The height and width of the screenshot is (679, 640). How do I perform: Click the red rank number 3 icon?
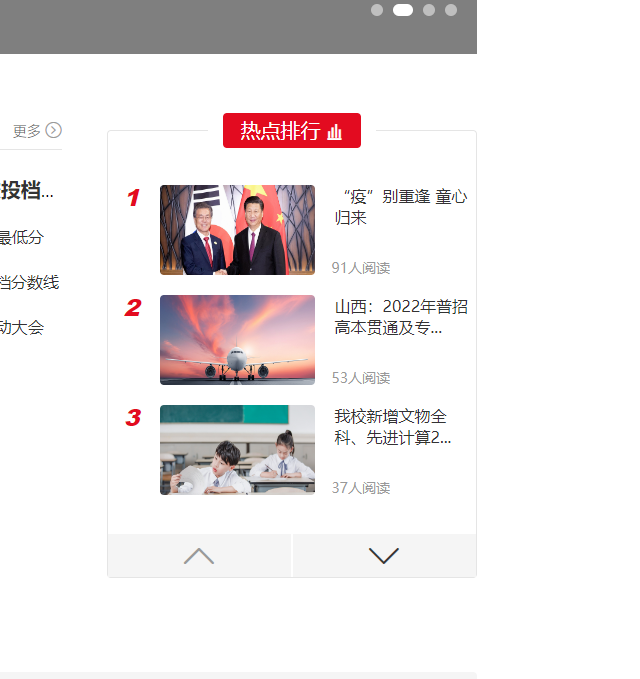(133, 417)
